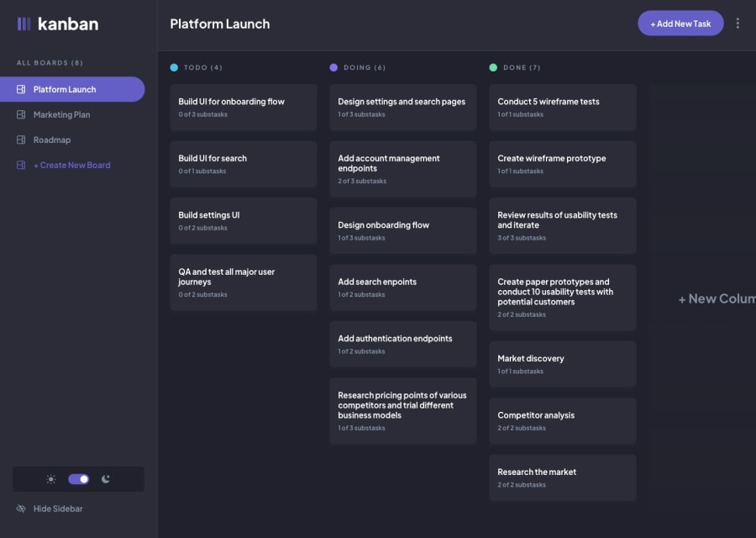Open the Build settings UI task card
The image size is (756, 538).
tap(243, 221)
